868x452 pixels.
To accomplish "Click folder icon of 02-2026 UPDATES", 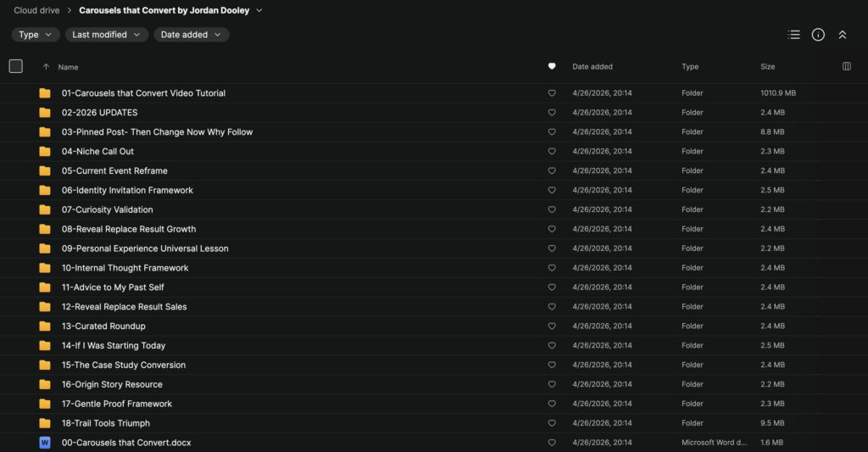I will tap(45, 113).
